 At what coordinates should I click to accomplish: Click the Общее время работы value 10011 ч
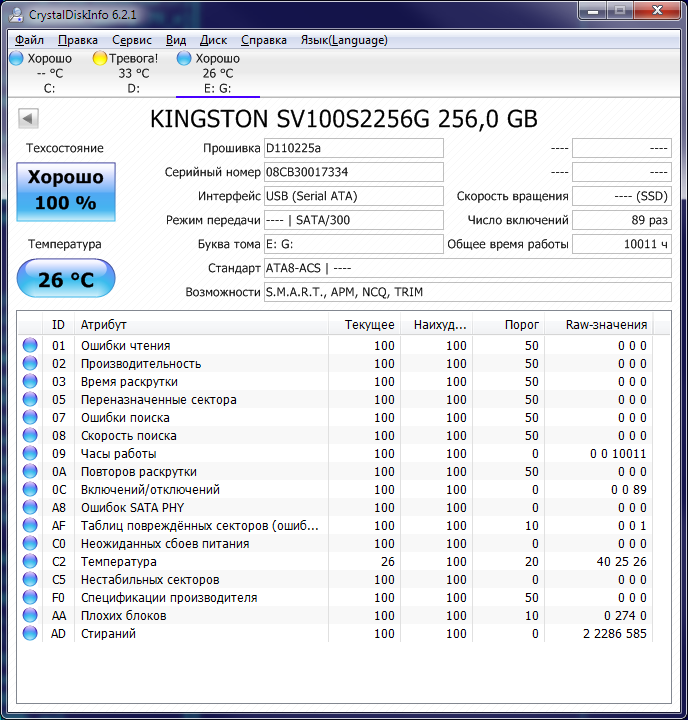tap(622, 244)
